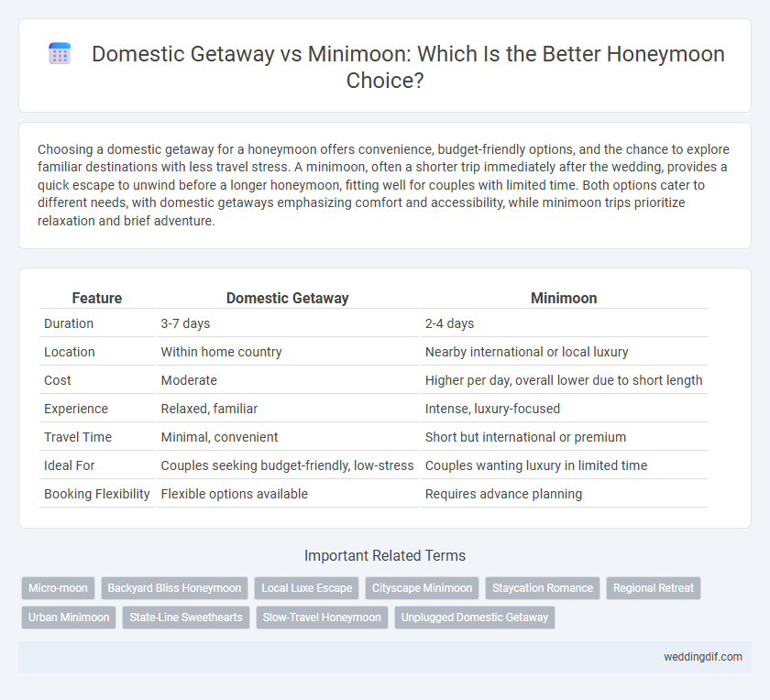Image resolution: width=770 pixels, height=700 pixels.
Task: Click the 'Requires advance planning' cell
Action: [564, 494]
